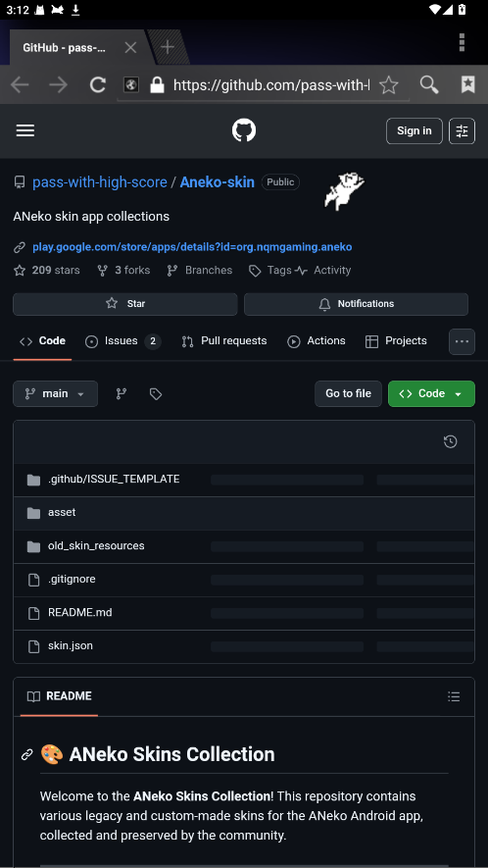Expand the main branch dropdown
This screenshot has width=488, height=868.
[55, 393]
